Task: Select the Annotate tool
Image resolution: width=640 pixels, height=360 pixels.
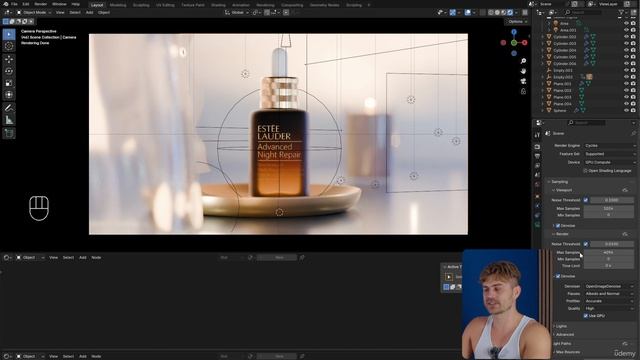Action: pos(9,108)
